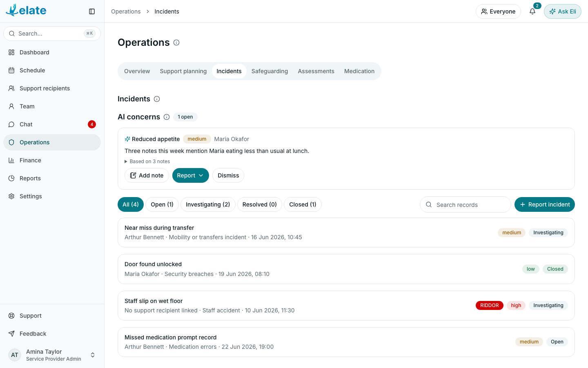Click the Report incident button

pos(545,204)
